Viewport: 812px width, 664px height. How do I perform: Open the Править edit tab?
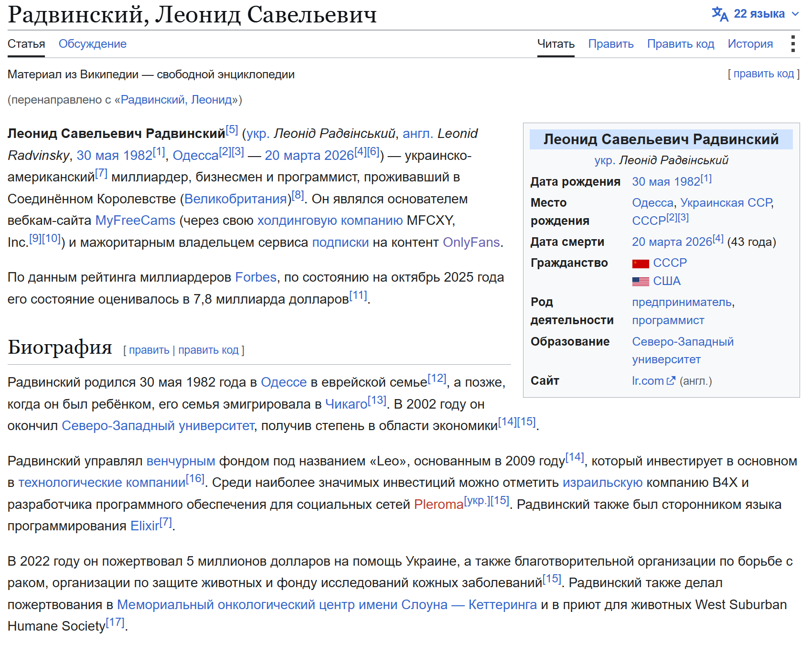[x=611, y=44]
